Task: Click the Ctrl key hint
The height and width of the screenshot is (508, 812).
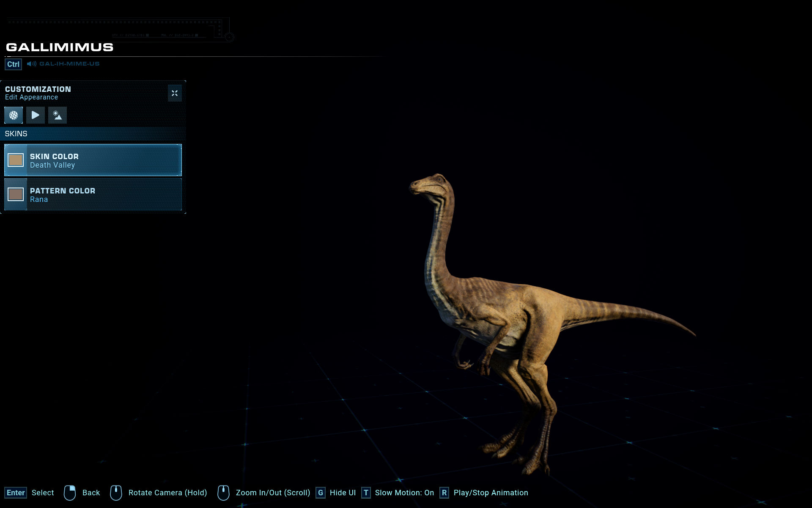Action: [x=13, y=64]
